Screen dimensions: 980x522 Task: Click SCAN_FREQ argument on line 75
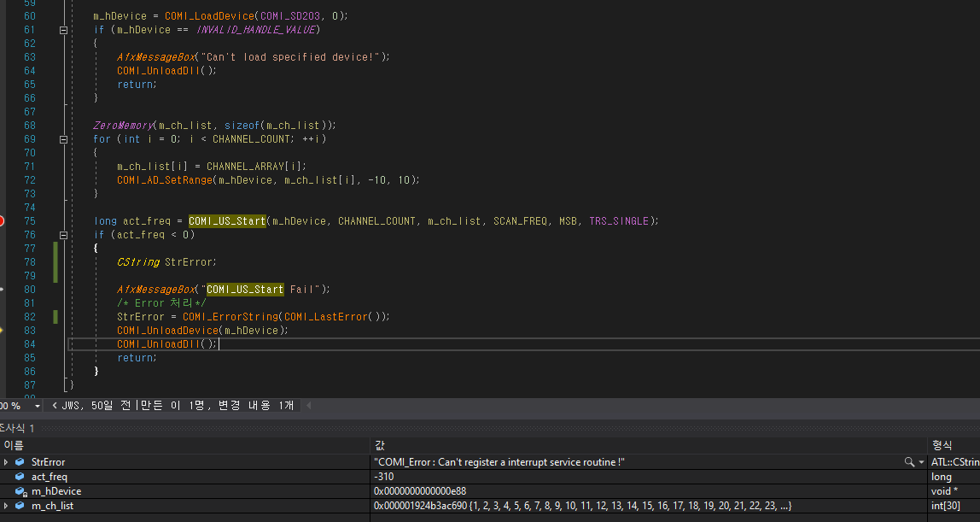point(520,220)
